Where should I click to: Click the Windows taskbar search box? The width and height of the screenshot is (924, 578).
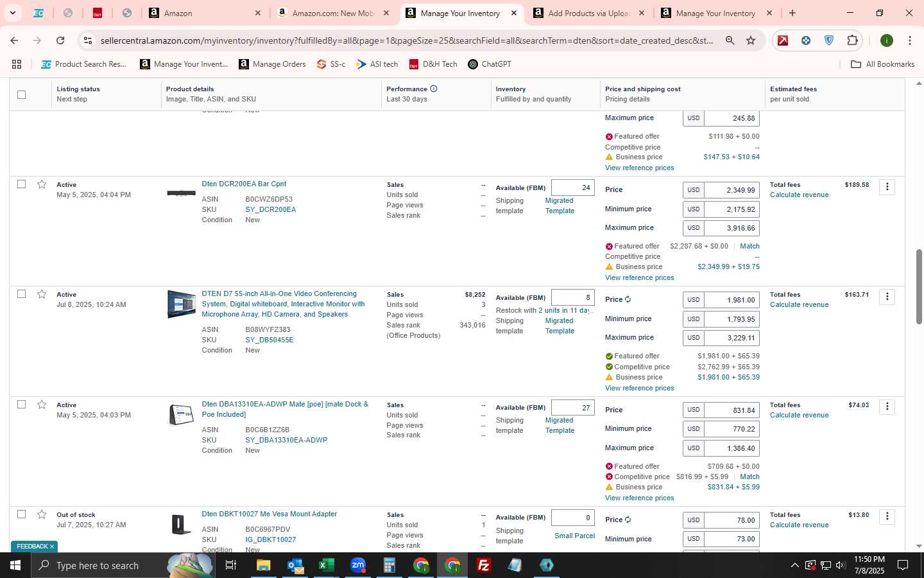click(x=122, y=565)
